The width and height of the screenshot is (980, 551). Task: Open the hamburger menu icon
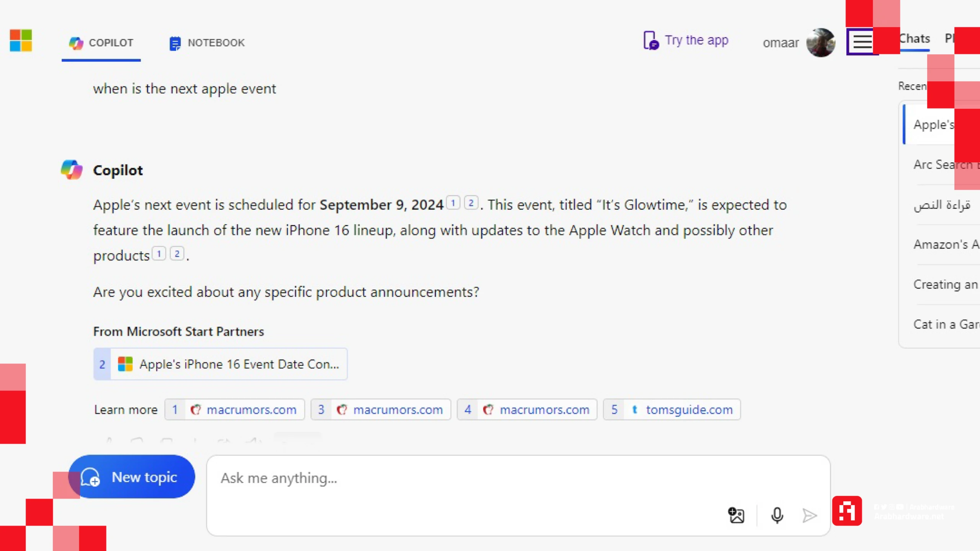click(862, 41)
